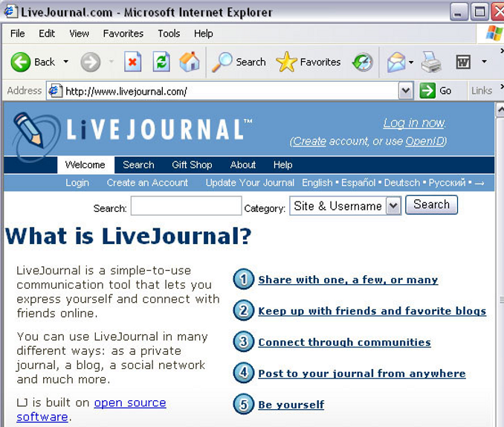Open the View menu
Screen dimensions: 504x427
79,33
